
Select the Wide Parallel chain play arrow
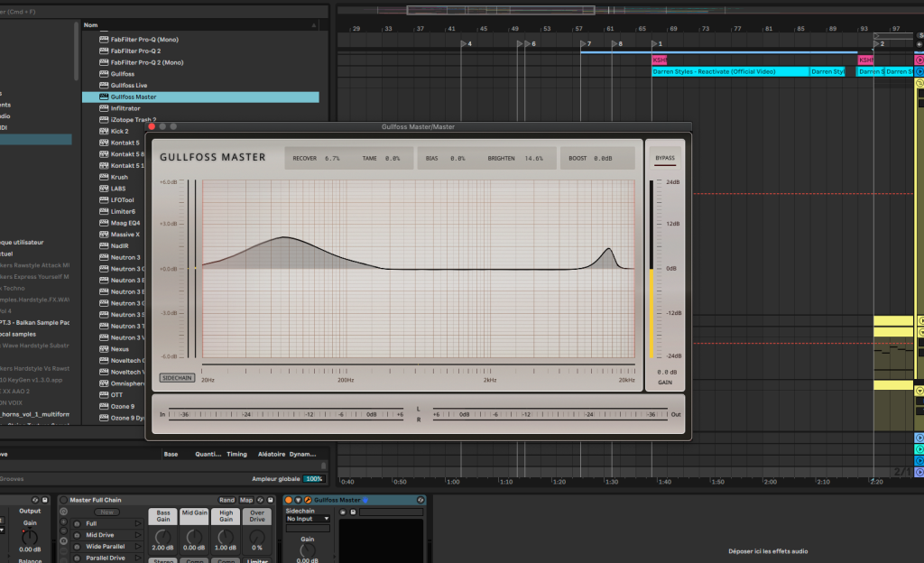tap(137, 547)
